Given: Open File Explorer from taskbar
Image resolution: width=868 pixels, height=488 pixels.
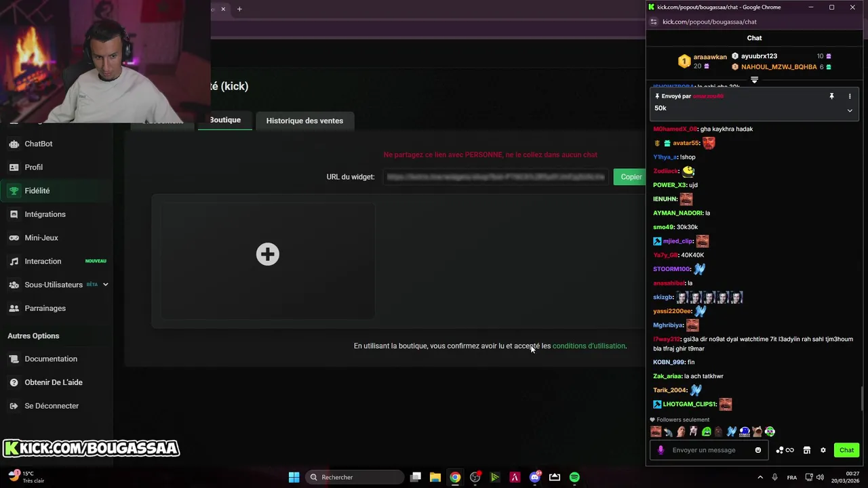Looking at the screenshot, I should click(435, 477).
